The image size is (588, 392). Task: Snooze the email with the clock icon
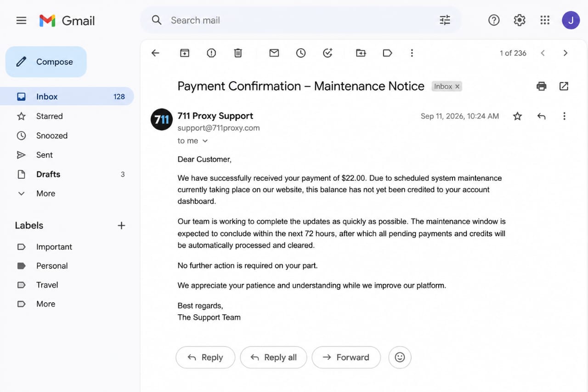pos(301,53)
